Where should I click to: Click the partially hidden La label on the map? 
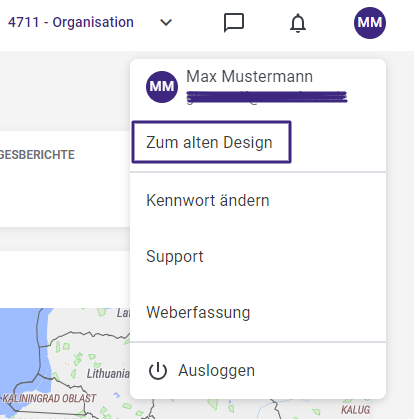click(123, 313)
